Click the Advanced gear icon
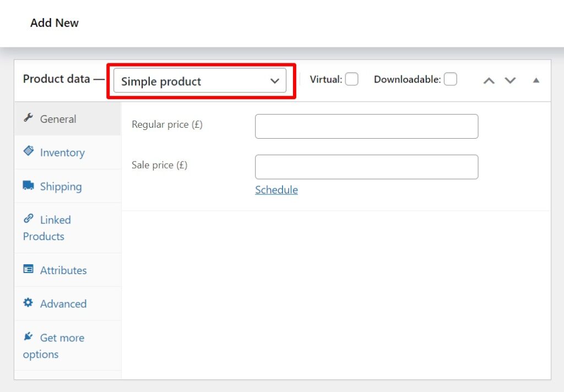This screenshot has width=564, height=392. [29, 303]
